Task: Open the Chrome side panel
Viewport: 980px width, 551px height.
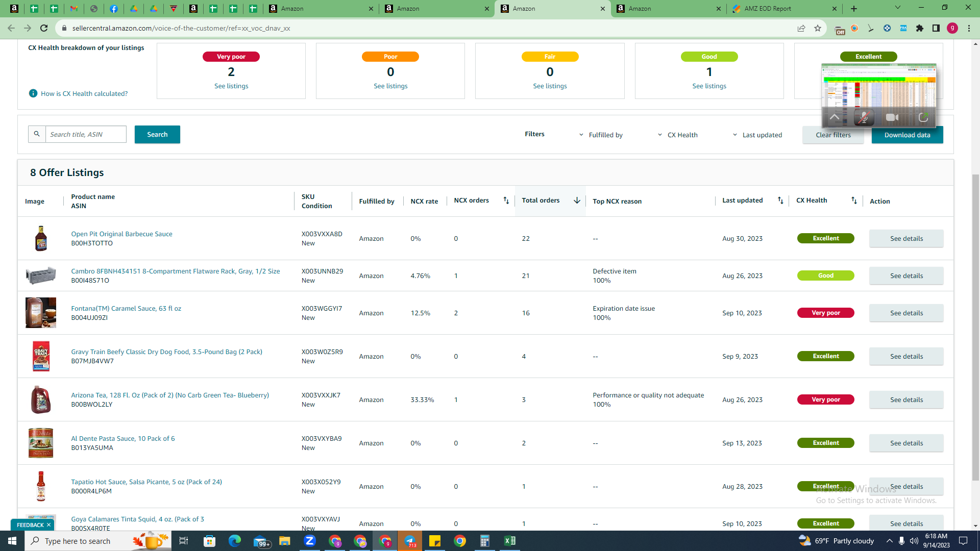Action: coord(936,28)
